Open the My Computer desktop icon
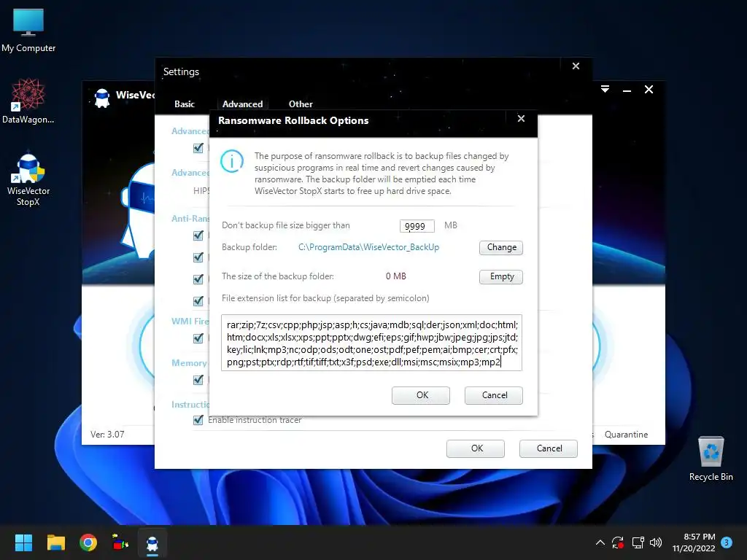 pyautogui.click(x=28, y=29)
